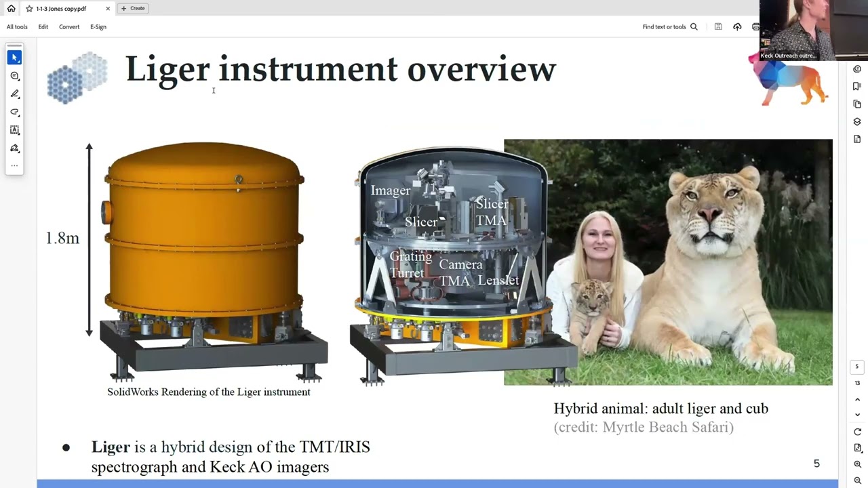Viewport: 868px width, 488px height.
Task: Select the Fill and sign pen tool
Action: point(14,148)
